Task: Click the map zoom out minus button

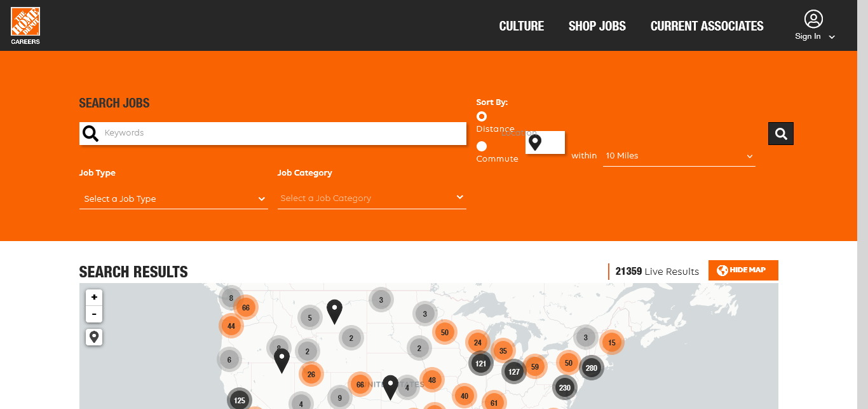Action: coord(94,314)
